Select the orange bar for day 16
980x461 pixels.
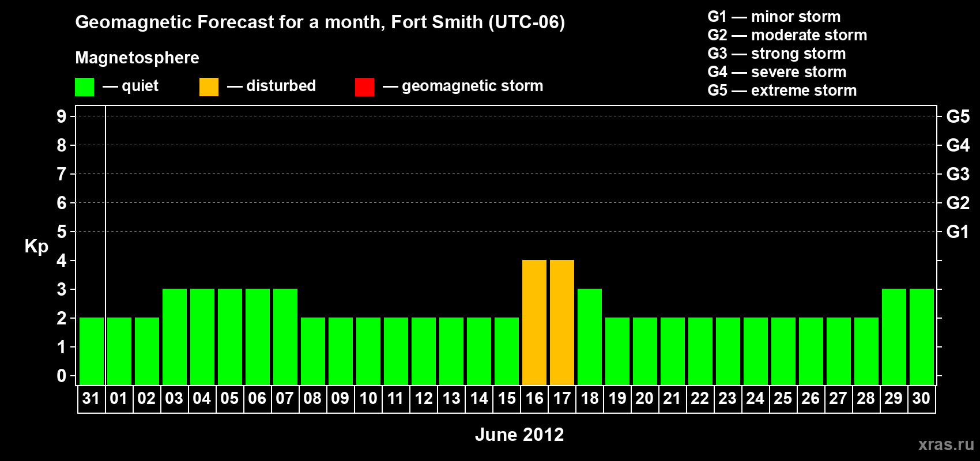click(x=534, y=322)
